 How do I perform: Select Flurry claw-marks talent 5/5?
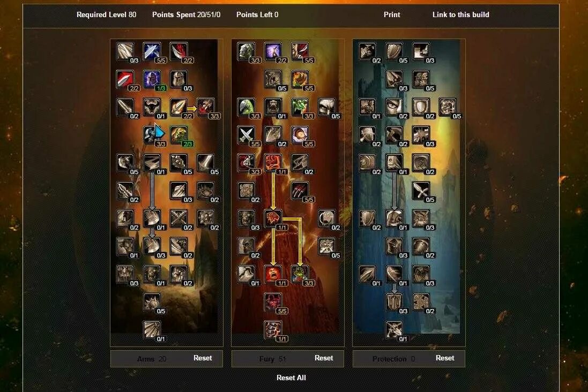300,191
